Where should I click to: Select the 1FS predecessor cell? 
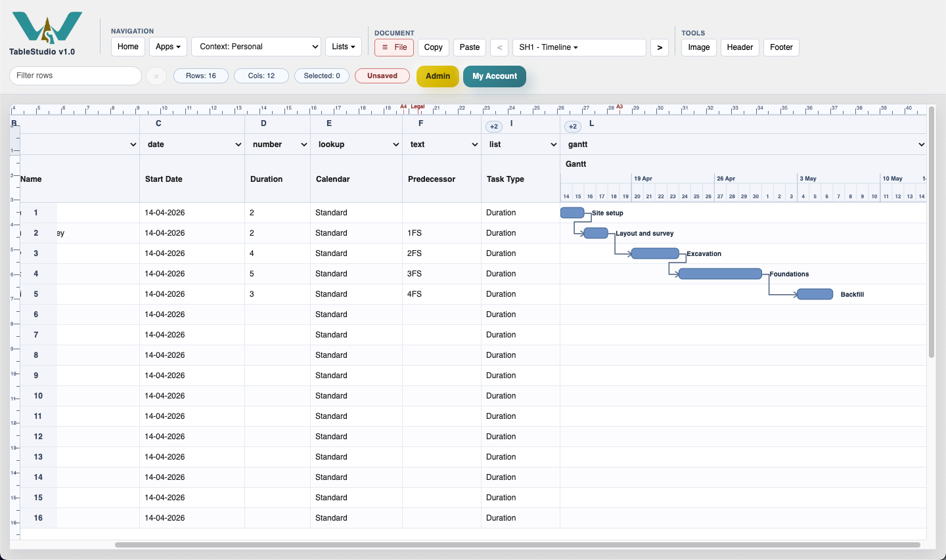pyautogui.click(x=441, y=233)
